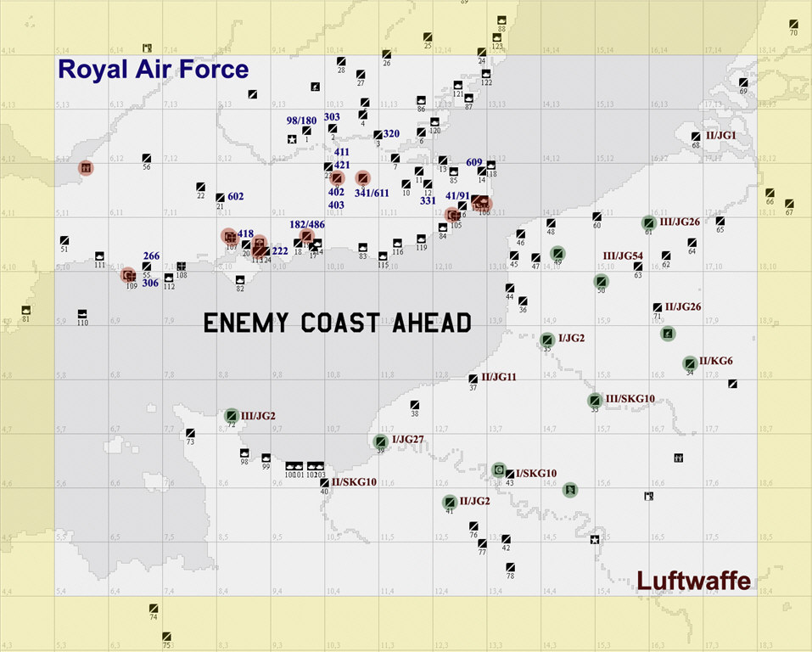This screenshot has width=812, height=652.
Task: Click squadron label 609
Action: click(473, 162)
